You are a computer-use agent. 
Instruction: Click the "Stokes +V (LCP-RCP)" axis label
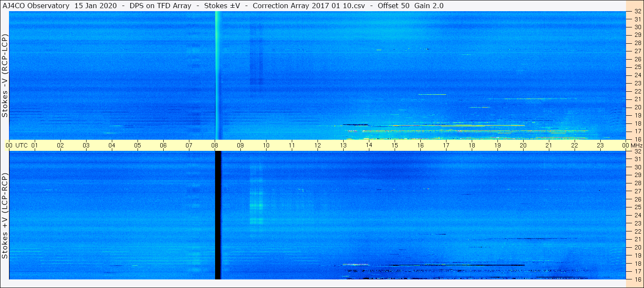[x=5, y=216]
